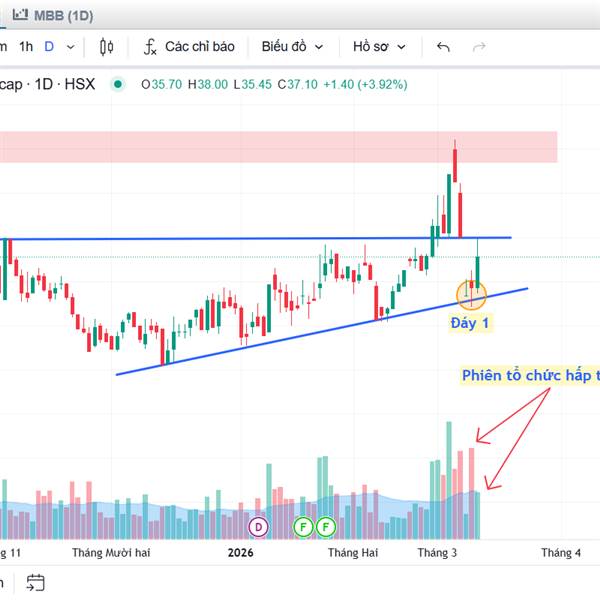Open the go-to-date calendar icon

35,583
